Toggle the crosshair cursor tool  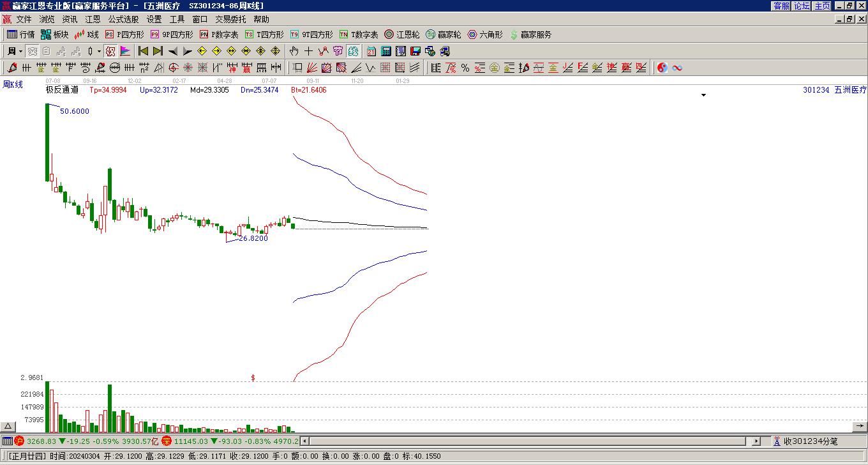pos(308,51)
